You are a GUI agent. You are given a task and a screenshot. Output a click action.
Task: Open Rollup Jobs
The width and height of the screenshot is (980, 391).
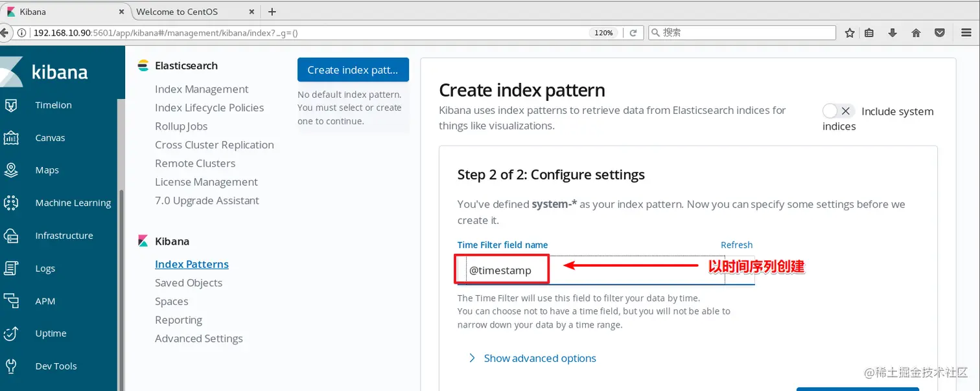181,126
